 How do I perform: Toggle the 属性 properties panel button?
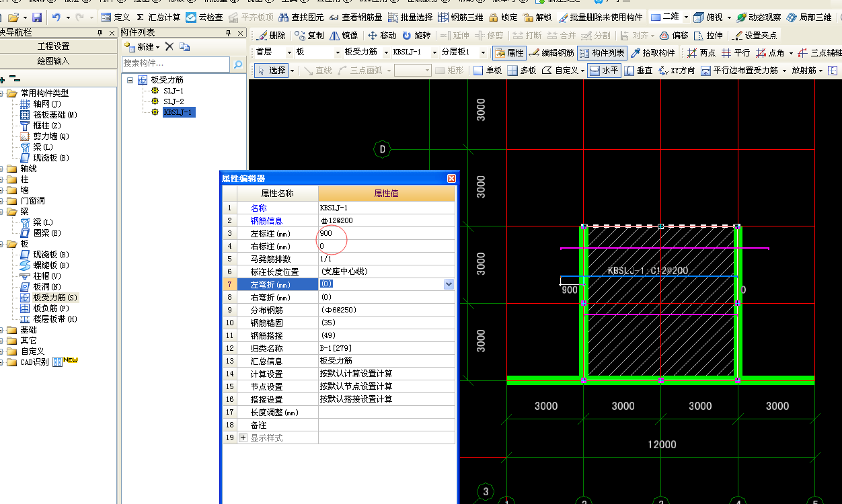pos(509,52)
